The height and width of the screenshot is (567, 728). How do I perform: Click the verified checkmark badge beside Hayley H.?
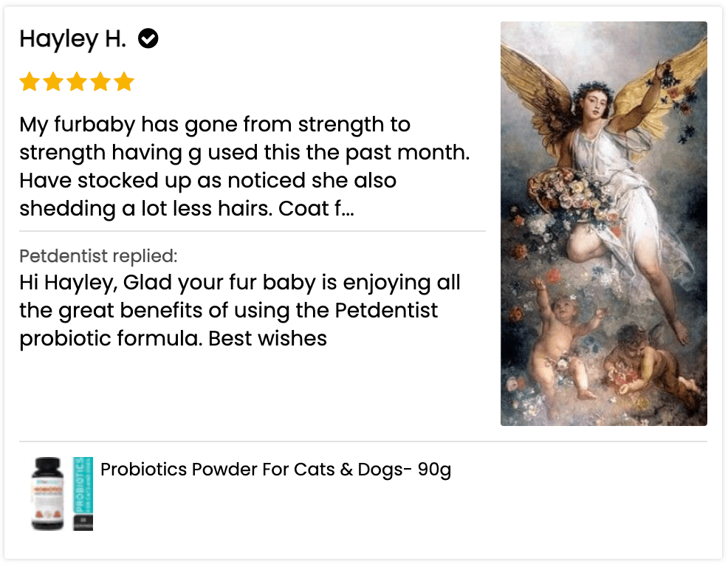[148, 39]
